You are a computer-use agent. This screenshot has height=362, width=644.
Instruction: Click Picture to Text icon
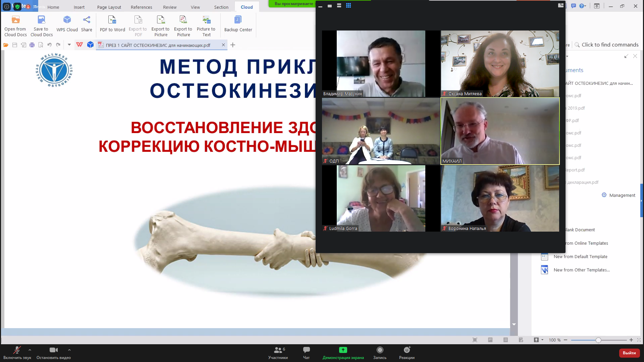coord(206,20)
